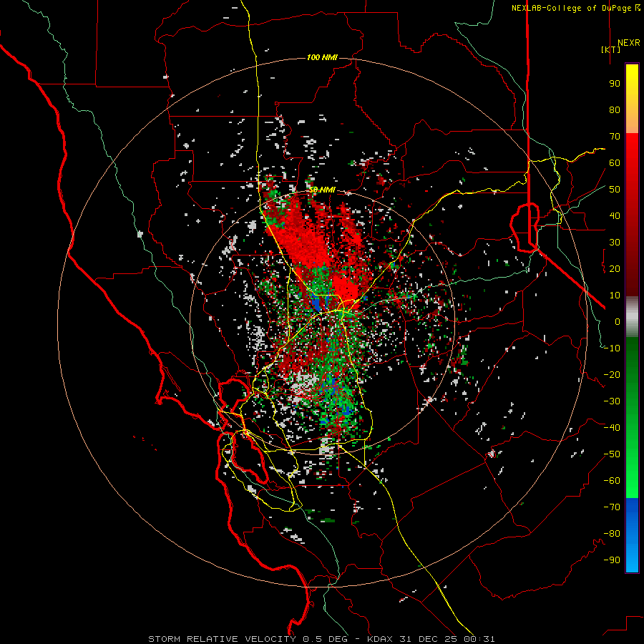Screen dimensions: 644x644
Task: Click the NEXR label above color scale
Action: point(628,43)
